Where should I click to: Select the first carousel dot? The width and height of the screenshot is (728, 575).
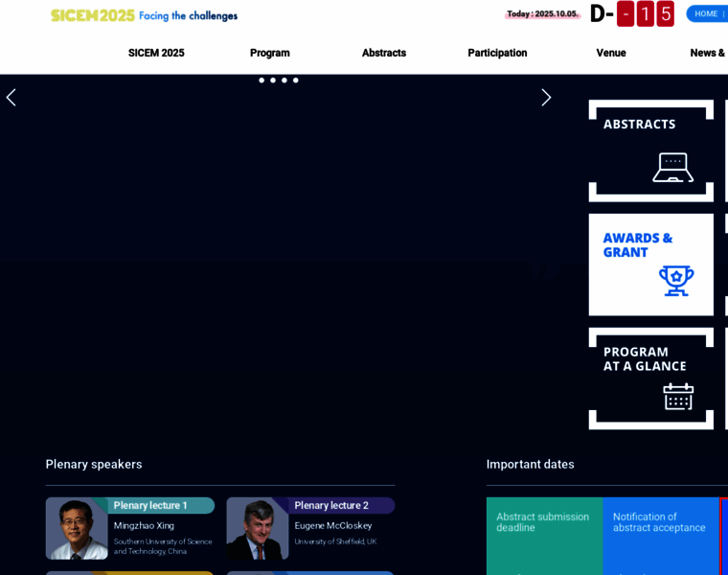pos(262,80)
